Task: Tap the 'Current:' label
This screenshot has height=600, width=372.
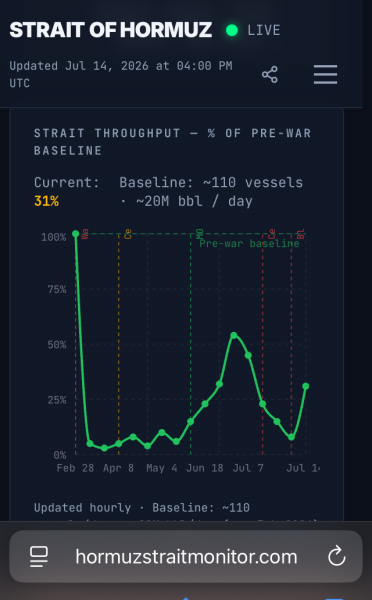Action: (67, 183)
